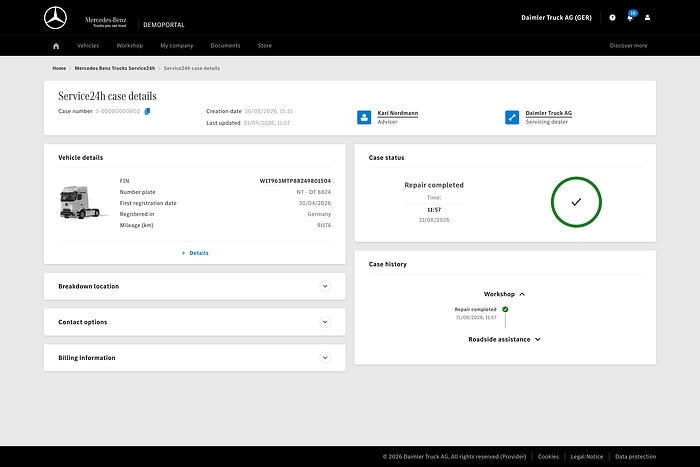Click the Germany registered in value
The height and width of the screenshot is (467, 700).
[319, 214]
